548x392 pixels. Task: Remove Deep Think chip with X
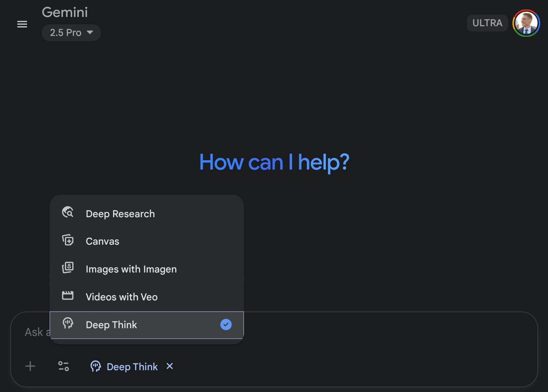pos(170,366)
